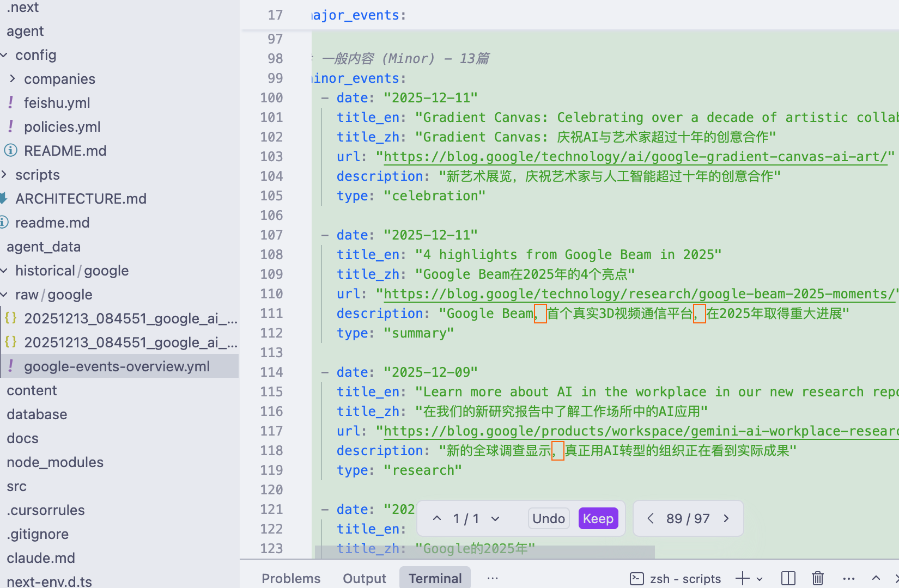The width and height of the screenshot is (899, 588).
Task: Jump to previous change up arrow
Action: coord(437,518)
